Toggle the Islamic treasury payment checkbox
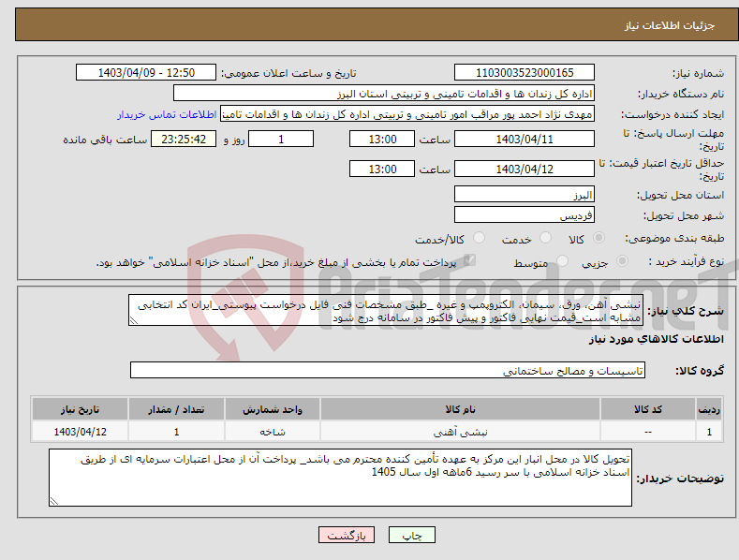739x560 pixels. click(469, 260)
